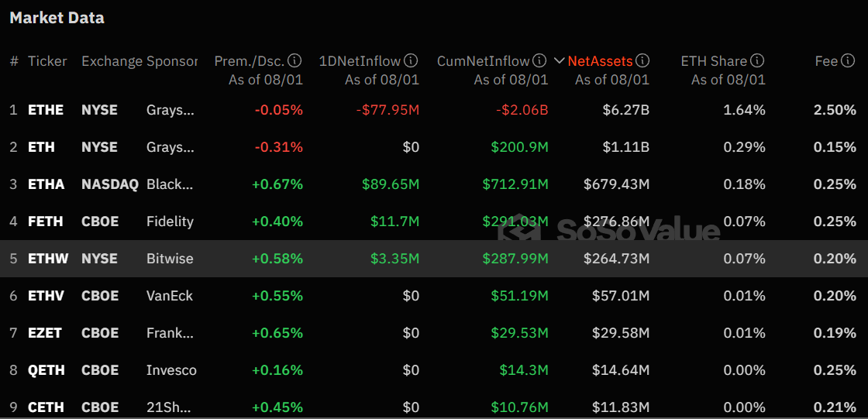The height and width of the screenshot is (419, 868).
Task: Click the $6.27B net assets value
Action: [626, 110]
